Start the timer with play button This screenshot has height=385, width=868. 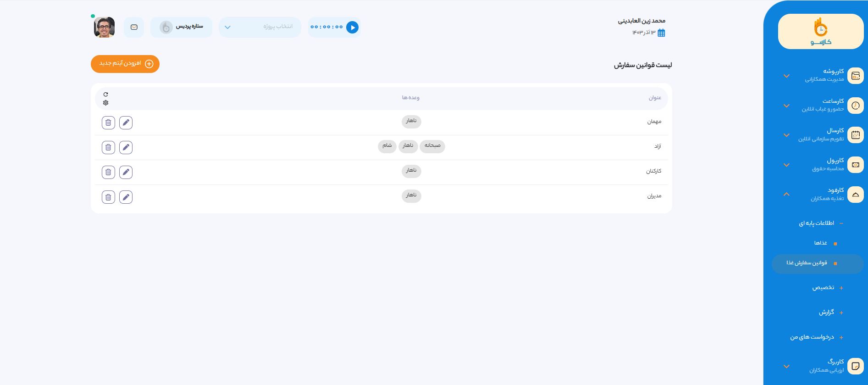coord(352,28)
